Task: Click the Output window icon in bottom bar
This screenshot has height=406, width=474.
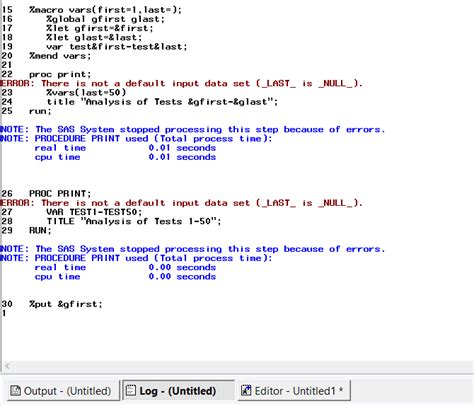Action: click(x=15, y=390)
